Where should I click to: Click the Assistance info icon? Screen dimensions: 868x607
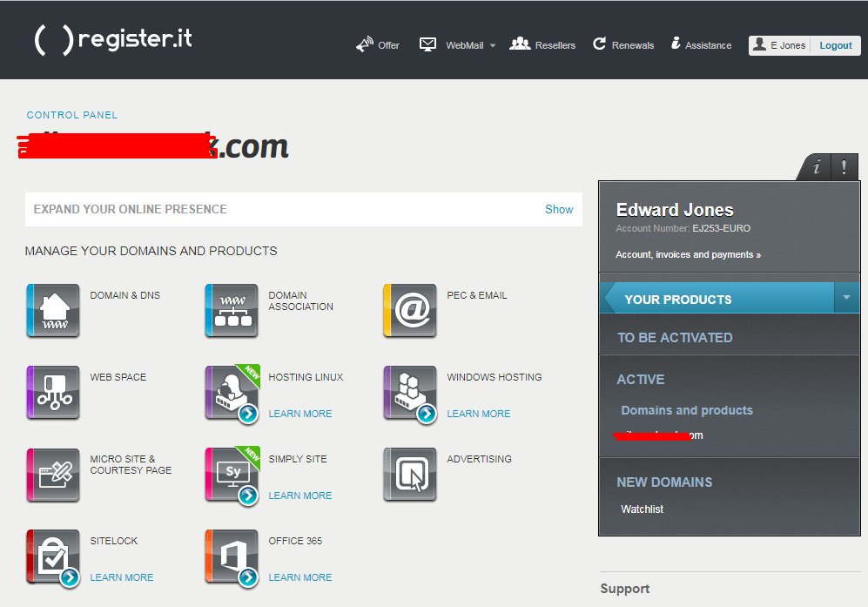(676, 44)
